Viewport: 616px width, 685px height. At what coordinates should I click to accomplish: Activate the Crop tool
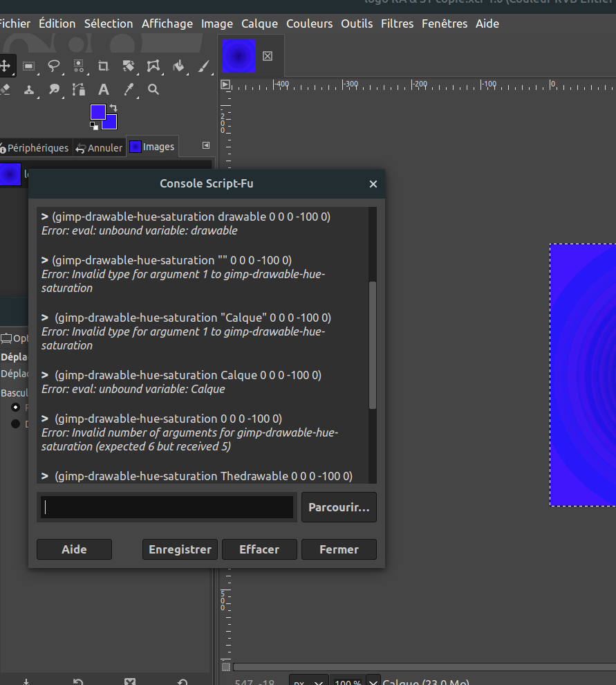click(x=104, y=66)
